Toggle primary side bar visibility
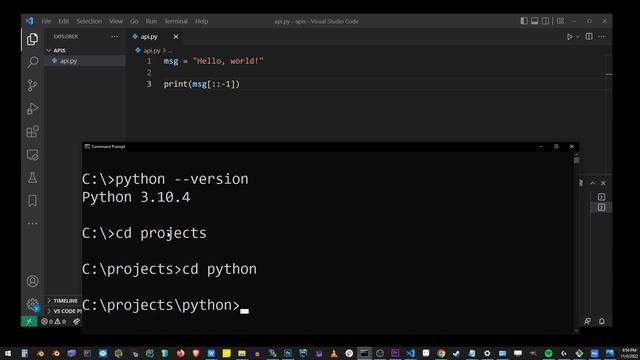640x360 pixels. (524, 21)
